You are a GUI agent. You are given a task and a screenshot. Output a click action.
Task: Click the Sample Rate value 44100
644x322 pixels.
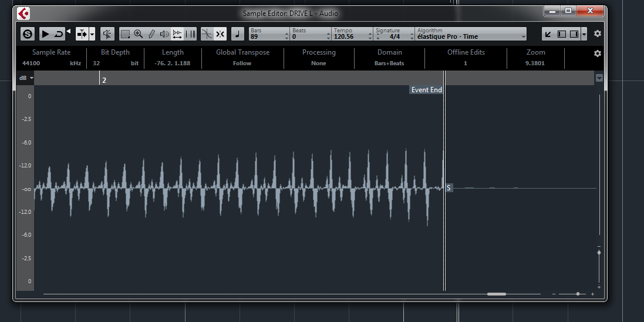[31, 63]
